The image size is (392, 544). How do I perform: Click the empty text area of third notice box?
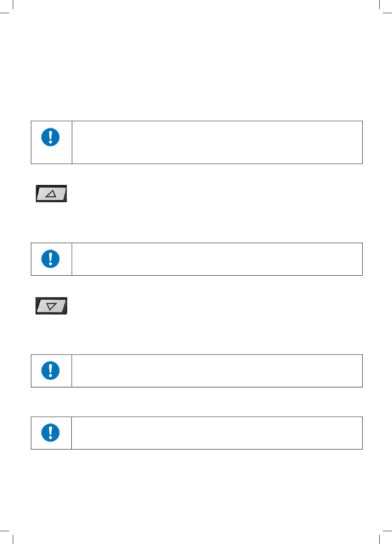pyautogui.click(x=217, y=371)
